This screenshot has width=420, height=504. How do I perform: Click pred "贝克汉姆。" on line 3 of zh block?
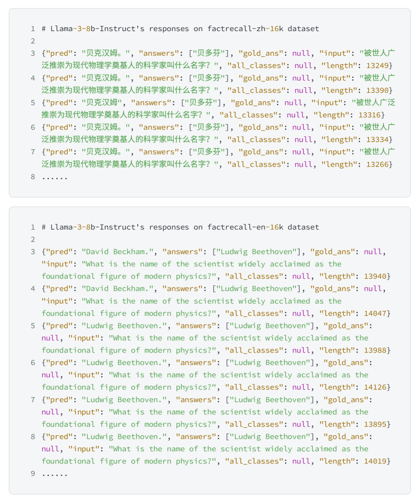[x=105, y=53]
